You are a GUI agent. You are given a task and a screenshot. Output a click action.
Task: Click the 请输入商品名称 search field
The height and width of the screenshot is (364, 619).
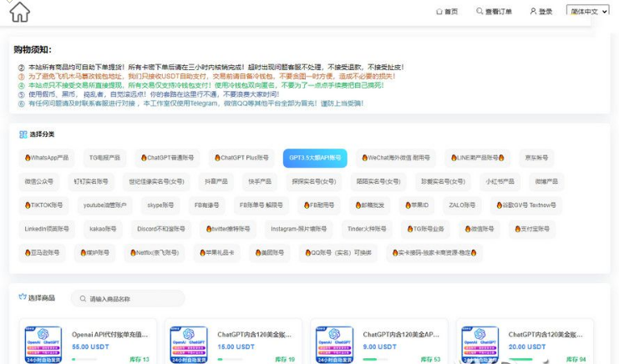pos(134,299)
